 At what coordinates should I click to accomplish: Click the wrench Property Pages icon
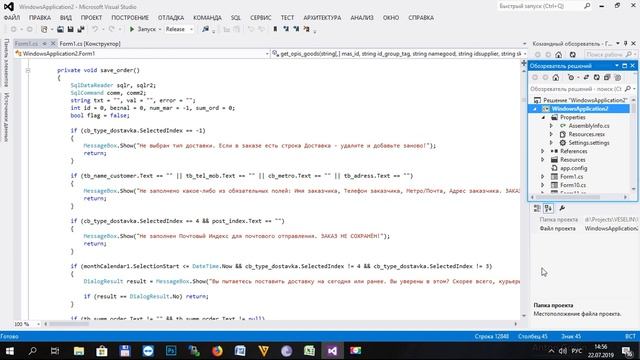[562, 209]
